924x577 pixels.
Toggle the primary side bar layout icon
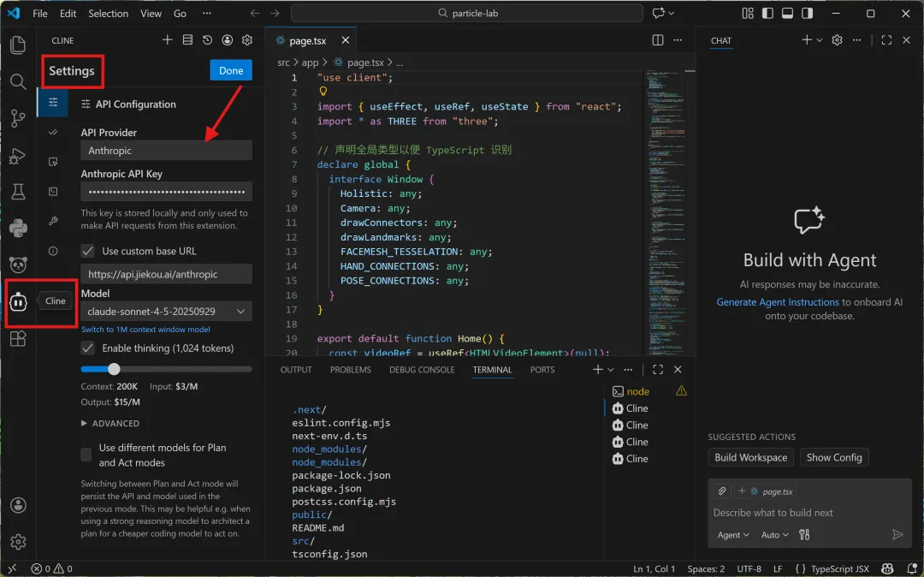pos(767,13)
